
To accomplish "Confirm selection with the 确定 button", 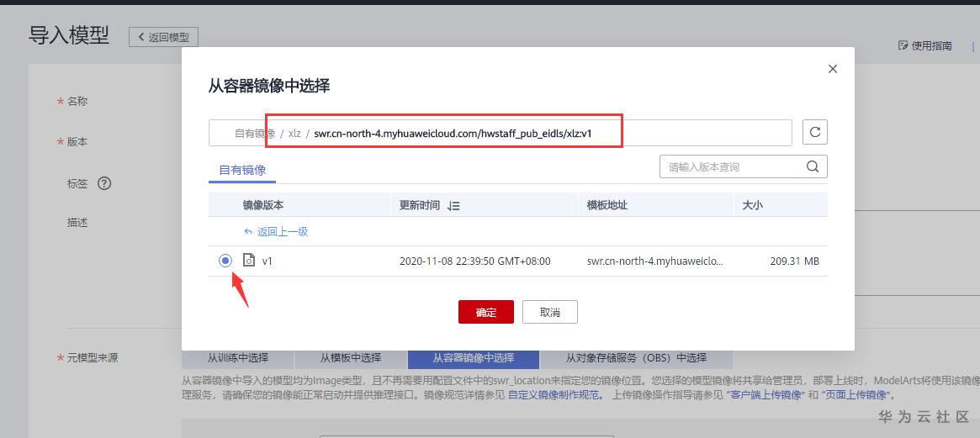I will pos(486,312).
